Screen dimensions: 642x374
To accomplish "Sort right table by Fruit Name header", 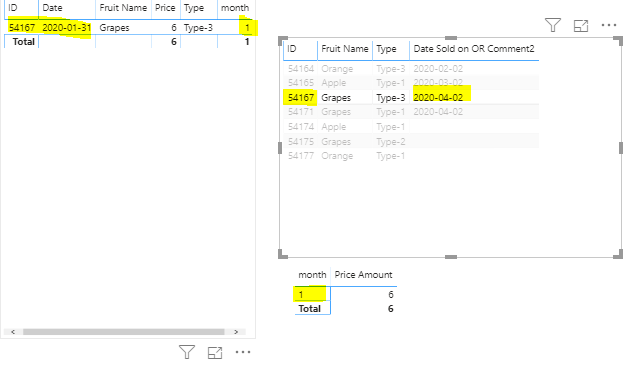I will tap(345, 49).
